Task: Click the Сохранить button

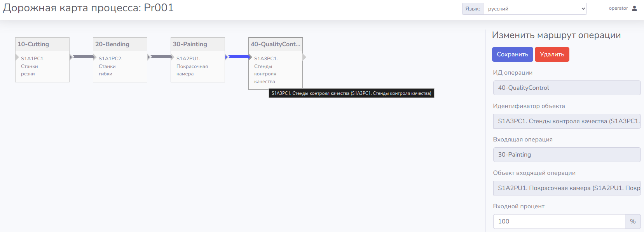Action: pos(512,54)
